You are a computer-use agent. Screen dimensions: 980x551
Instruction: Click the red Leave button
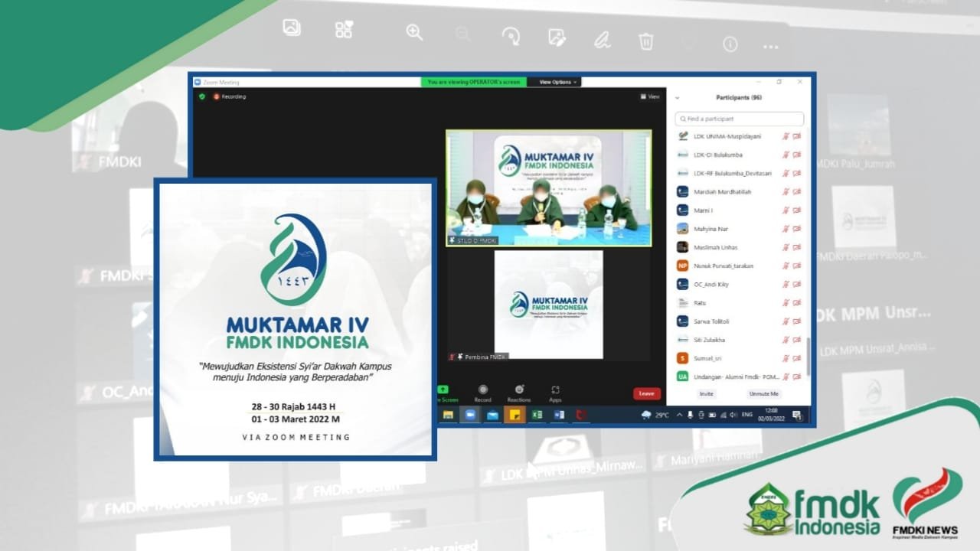point(646,393)
